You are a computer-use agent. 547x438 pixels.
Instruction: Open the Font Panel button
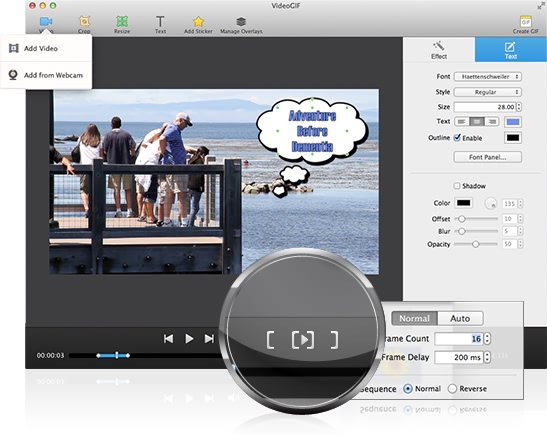(488, 157)
